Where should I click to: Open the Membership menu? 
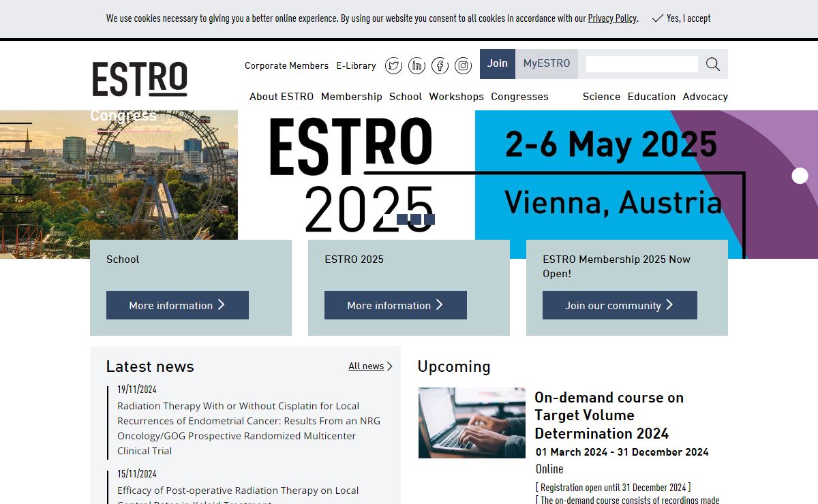click(x=352, y=97)
